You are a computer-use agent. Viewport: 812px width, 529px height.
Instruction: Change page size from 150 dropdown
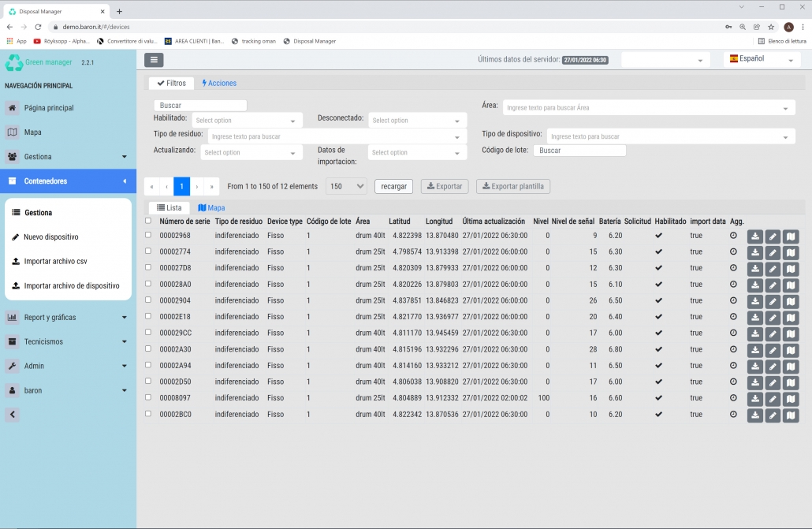346,187
